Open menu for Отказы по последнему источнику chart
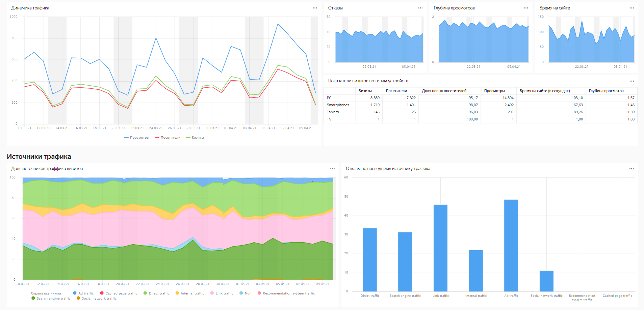 tap(632, 169)
